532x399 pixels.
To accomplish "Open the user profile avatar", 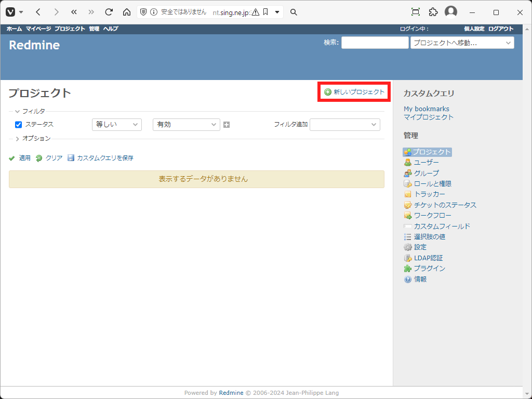I will point(451,12).
